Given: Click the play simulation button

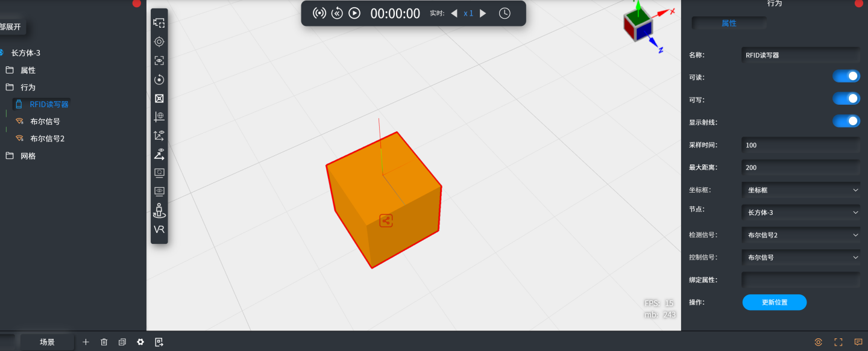Looking at the screenshot, I should 354,13.
